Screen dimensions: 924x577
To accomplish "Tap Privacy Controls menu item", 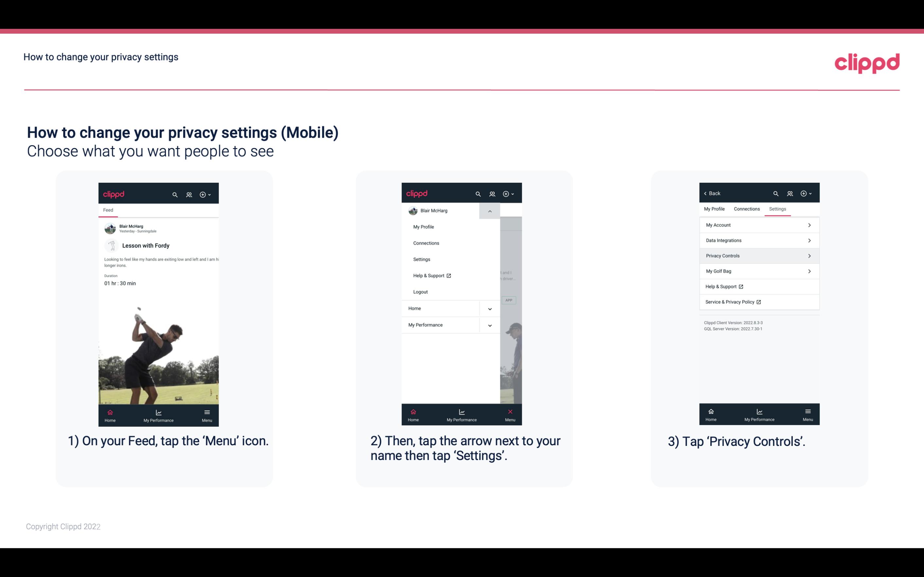I will pyautogui.click(x=758, y=255).
